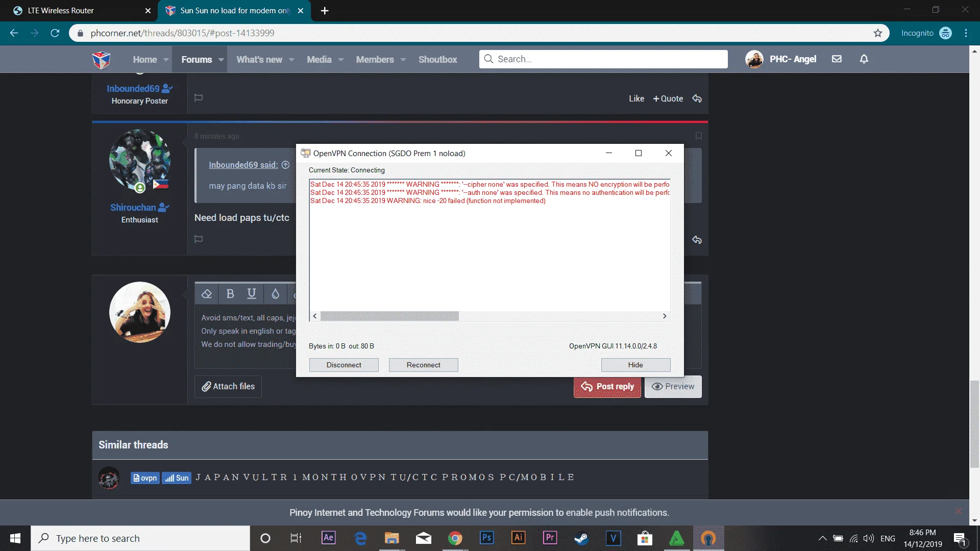This screenshot has width=980, height=551.
Task: Reply arrow on Inbounded69's post
Action: [x=697, y=98]
